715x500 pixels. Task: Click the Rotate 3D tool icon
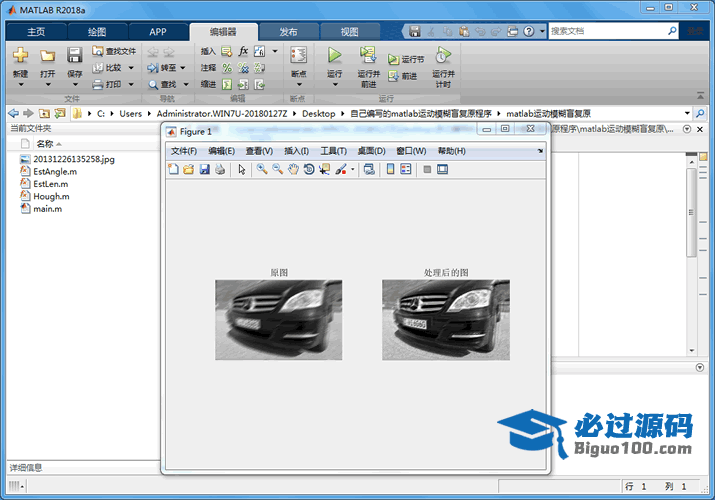pyautogui.click(x=309, y=170)
